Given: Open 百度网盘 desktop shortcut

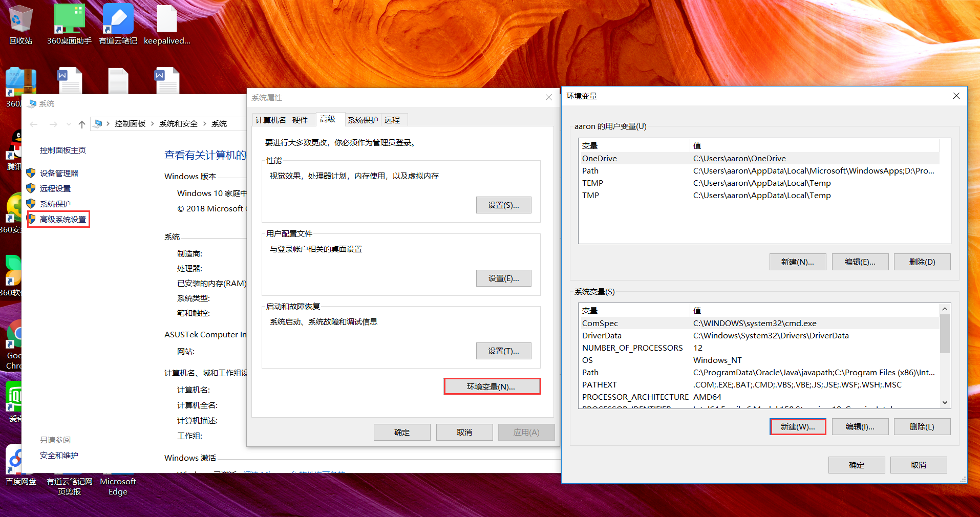Looking at the screenshot, I should 20,466.
